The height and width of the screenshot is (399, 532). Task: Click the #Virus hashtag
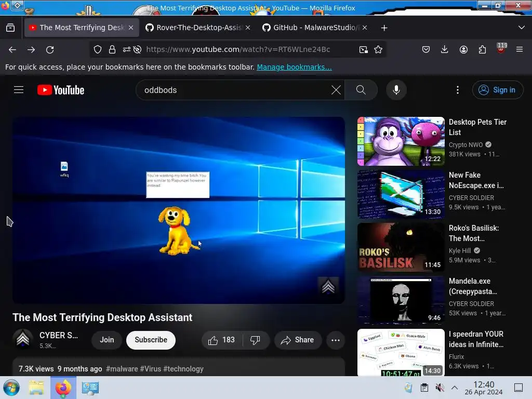point(151,369)
